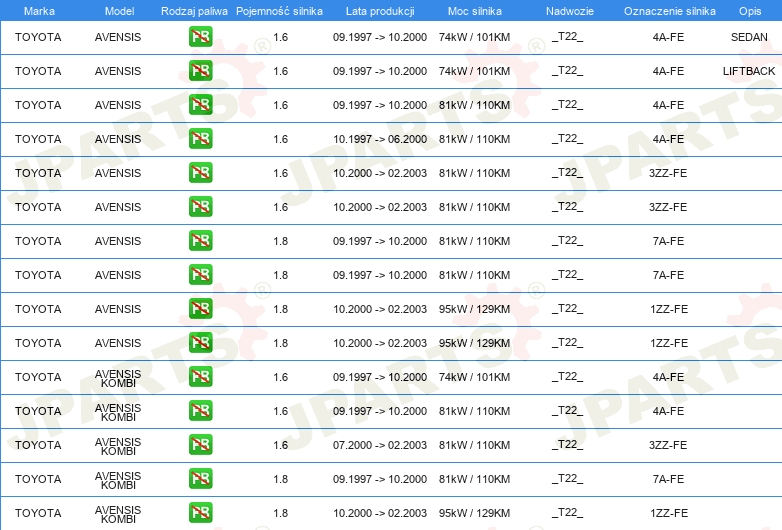Screen dimensions: 782x530
Task: Click 1.6 engine capacity in SEDAN row
Action: click(x=280, y=37)
